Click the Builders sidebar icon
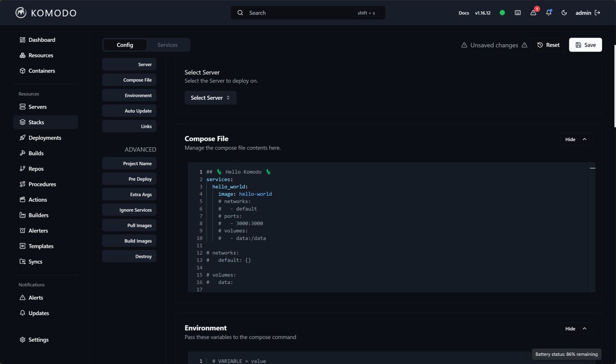The image size is (616, 364). (x=22, y=215)
